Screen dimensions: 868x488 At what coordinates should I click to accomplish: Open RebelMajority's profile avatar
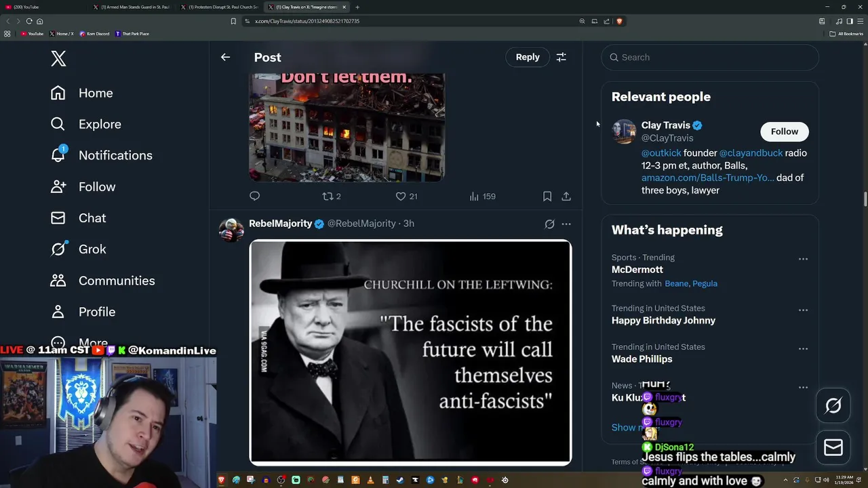pos(231,230)
